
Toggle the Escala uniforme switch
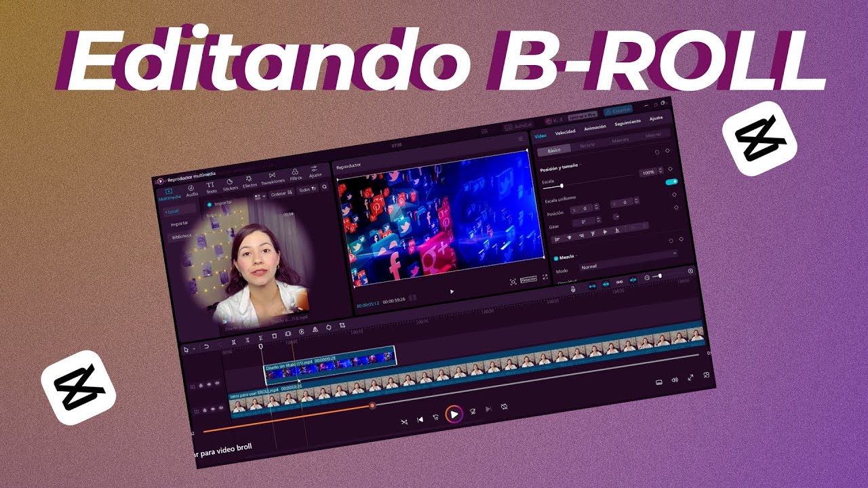click(x=671, y=182)
